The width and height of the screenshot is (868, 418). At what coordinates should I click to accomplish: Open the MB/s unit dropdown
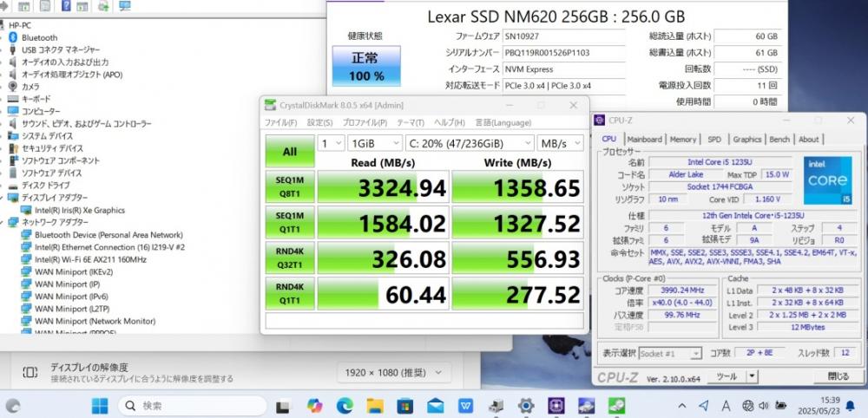tap(560, 143)
